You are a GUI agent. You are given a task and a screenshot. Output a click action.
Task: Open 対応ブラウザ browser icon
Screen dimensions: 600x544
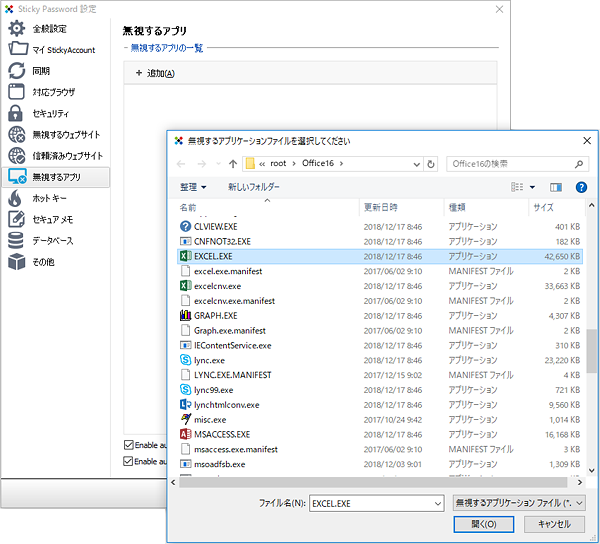click(x=16, y=92)
